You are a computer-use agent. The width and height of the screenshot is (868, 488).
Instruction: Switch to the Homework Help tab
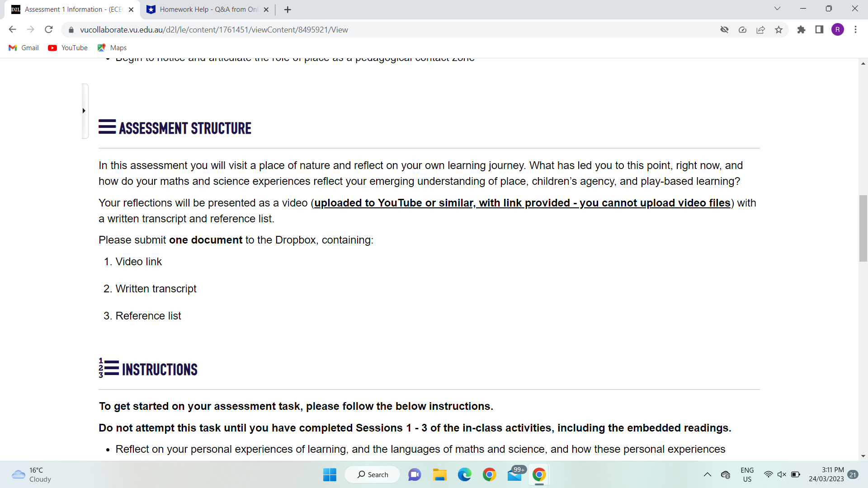tap(208, 9)
